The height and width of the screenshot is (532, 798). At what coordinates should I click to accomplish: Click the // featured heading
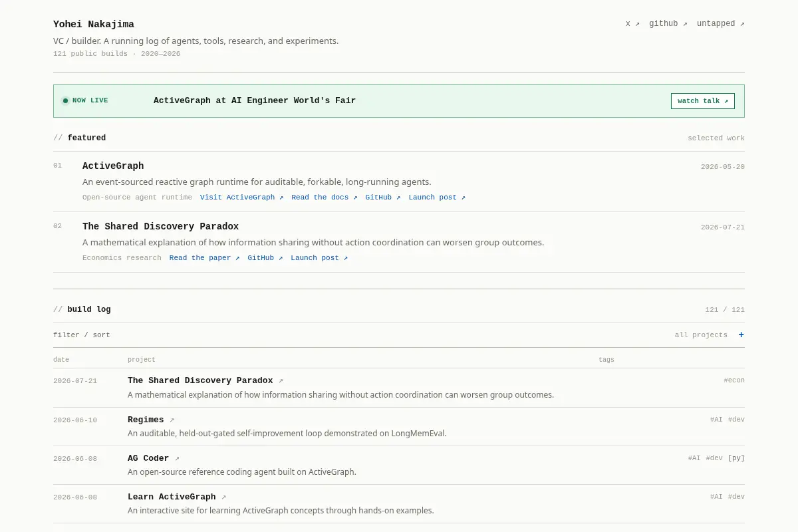[79, 138]
